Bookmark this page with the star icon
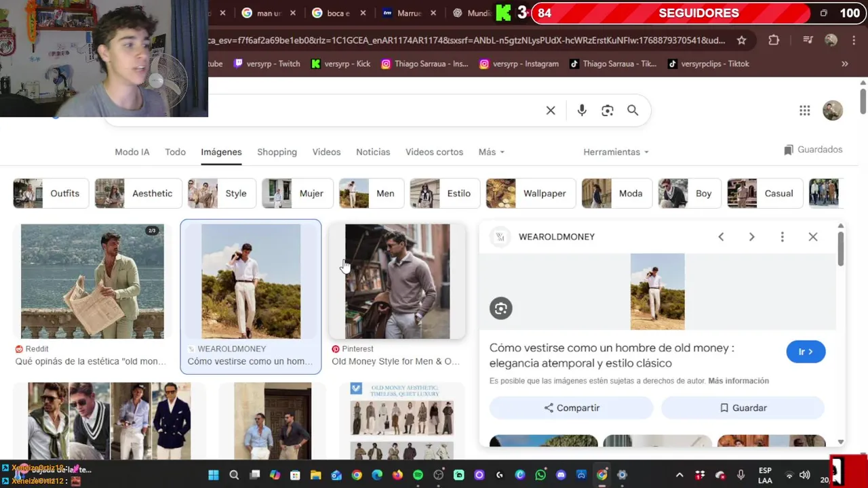Viewport: 868px width, 488px height. [742, 40]
